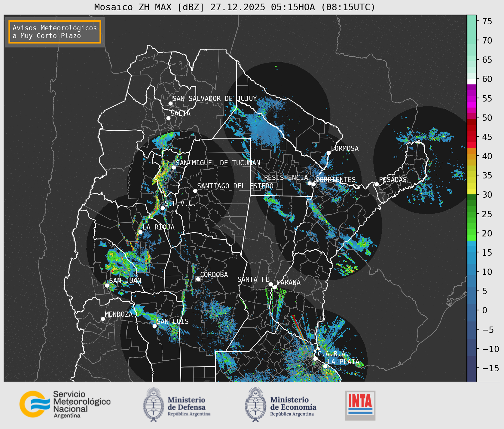Click the Formosa city marker
Image resolution: width=504 pixels, height=429 pixels.
tap(329, 153)
